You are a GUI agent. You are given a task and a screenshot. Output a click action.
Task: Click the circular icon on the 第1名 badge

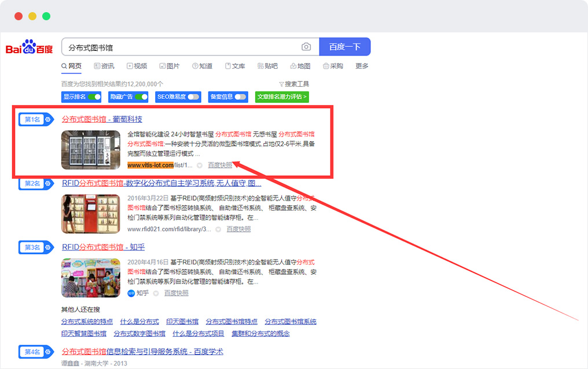coord(48,120)
